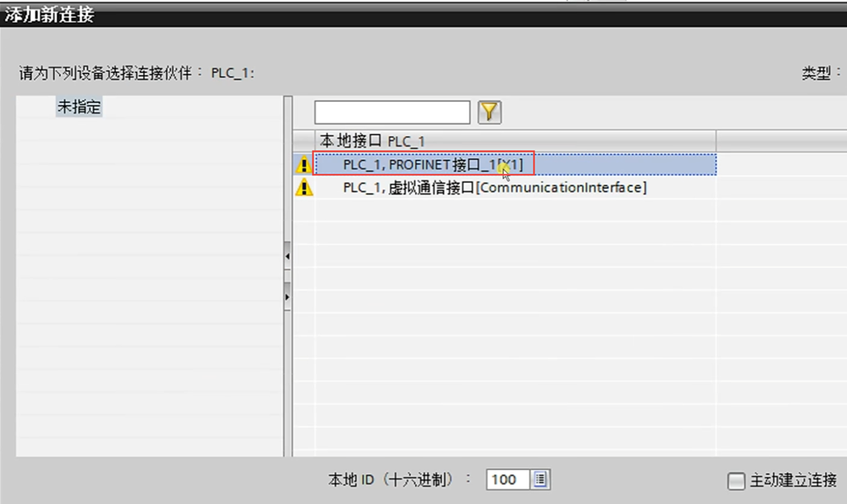847x504 pixels.
Task: Collapse pane with the left splitter arrow
Action: pyautogui.click(x=287, y=256)
